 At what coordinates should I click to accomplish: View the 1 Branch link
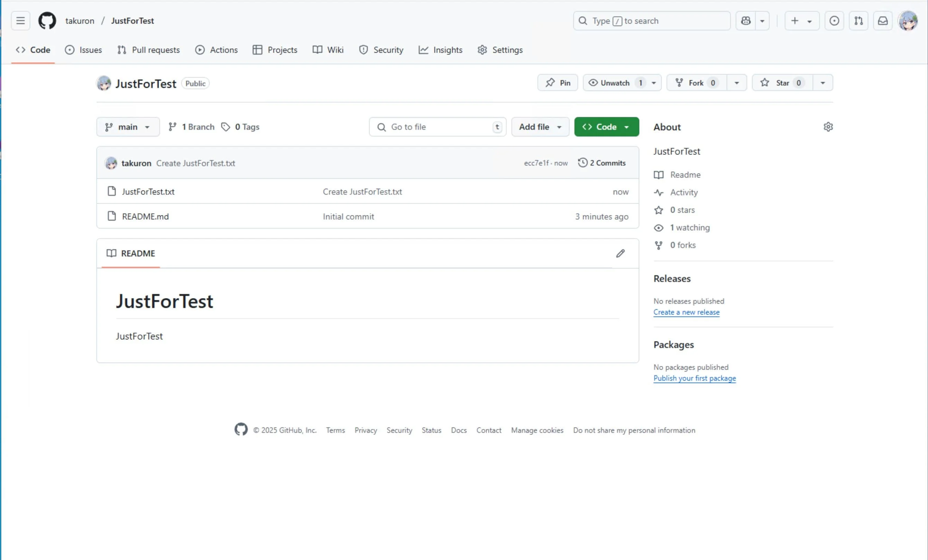[x=191, y=127]
